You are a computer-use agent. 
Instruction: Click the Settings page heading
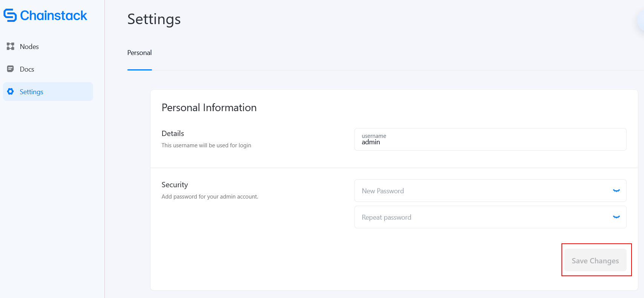click(x=154, y=19)
